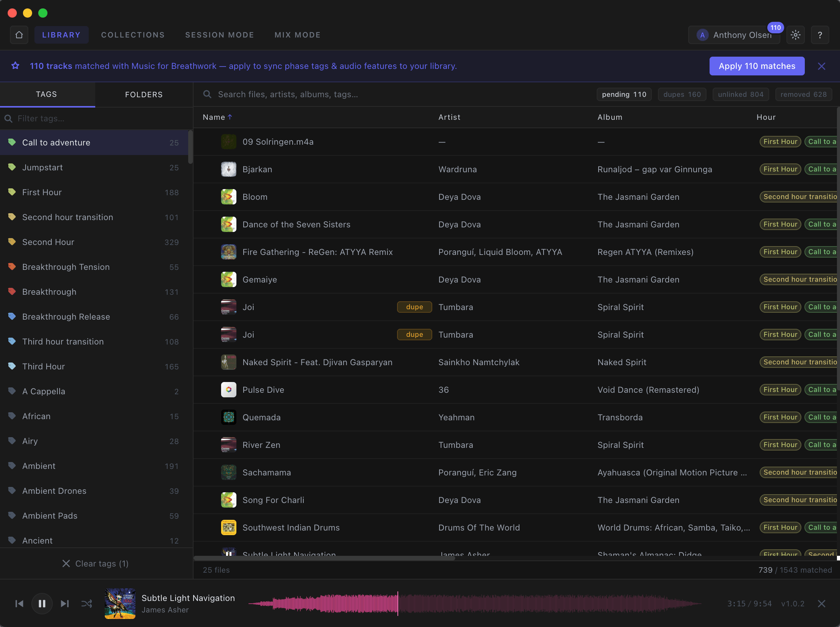
Task: Select the Jumpstart tag
Action: coord(94,167)
